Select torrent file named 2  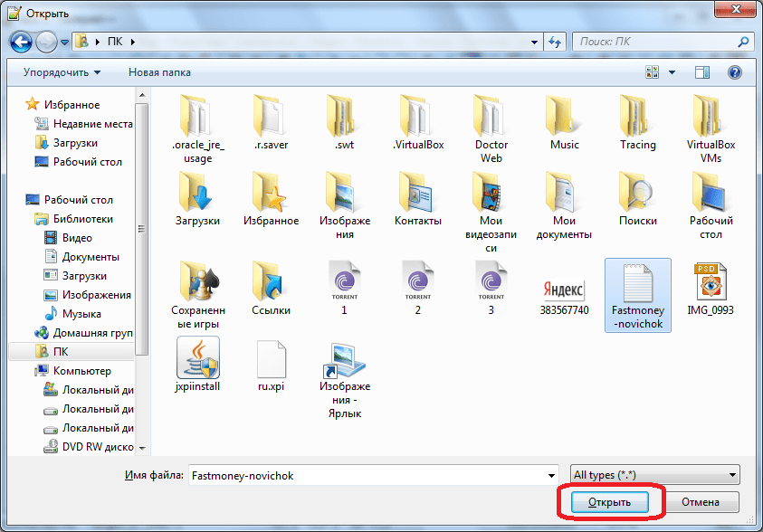[417, 289]
